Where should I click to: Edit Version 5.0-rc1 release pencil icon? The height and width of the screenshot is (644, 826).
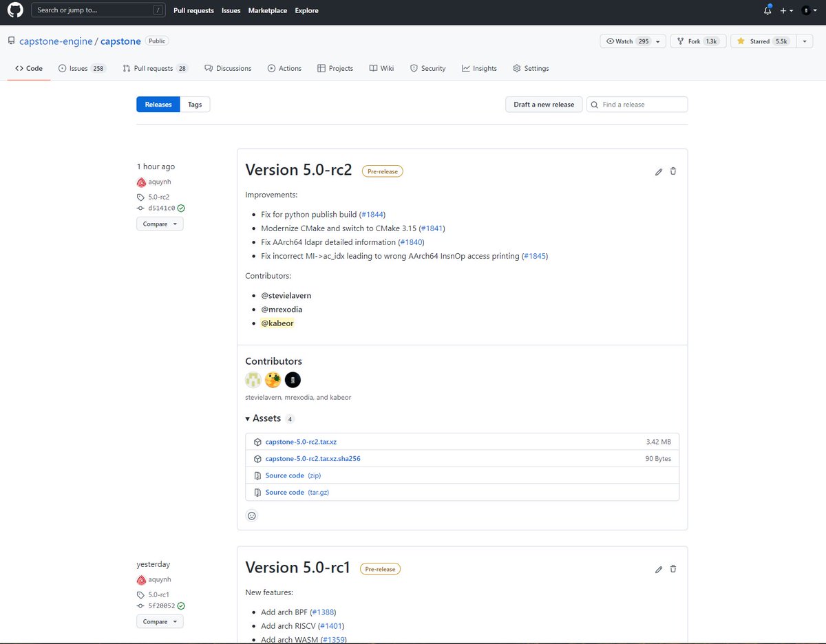pos(659,569)
